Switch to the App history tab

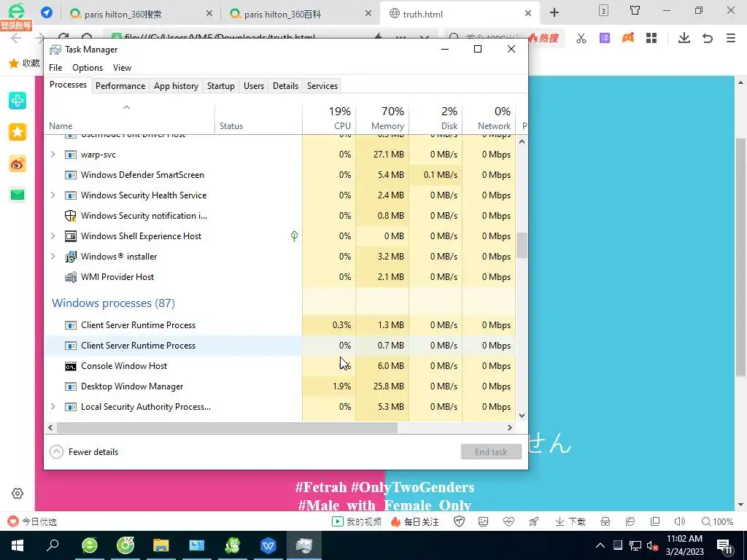(176, 86)
